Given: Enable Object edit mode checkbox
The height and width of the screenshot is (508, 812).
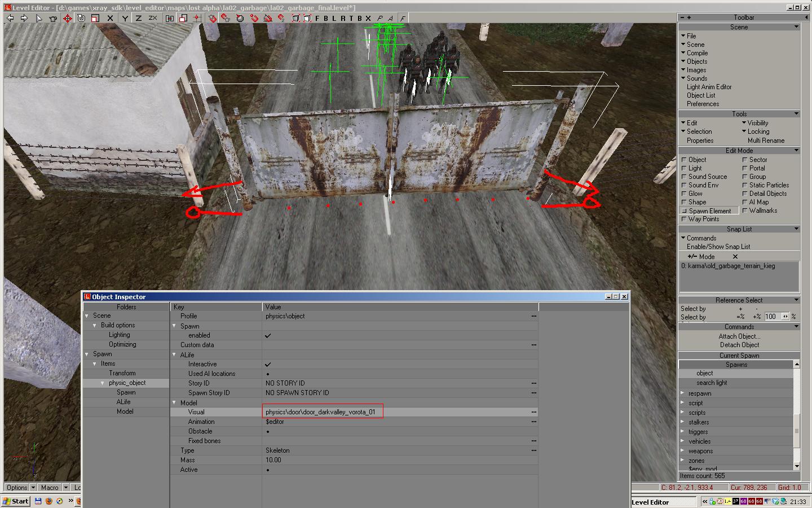Looking at the screenshot, I should (x=684, y=160).
